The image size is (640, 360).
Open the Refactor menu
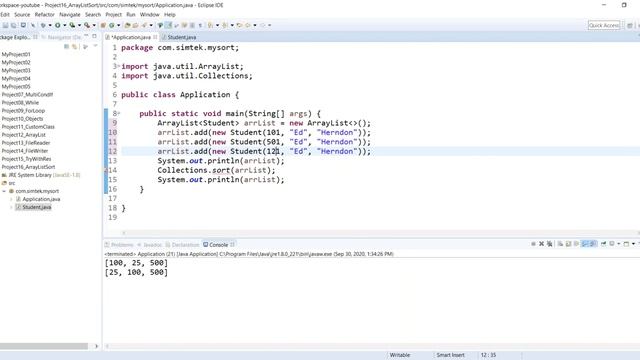[44, 14]
